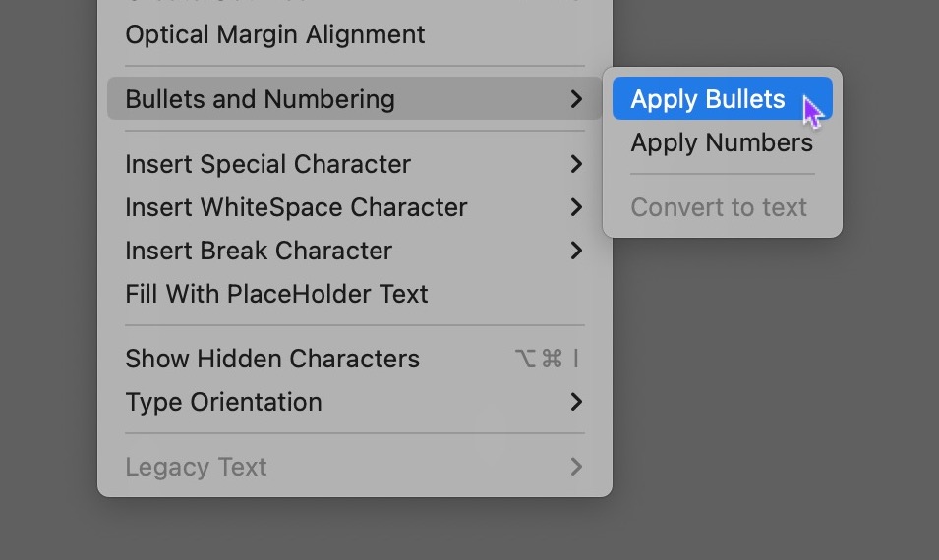Open Insert Special Character submenu
This screenshot has height=560, width=939.
click(267, 164)
